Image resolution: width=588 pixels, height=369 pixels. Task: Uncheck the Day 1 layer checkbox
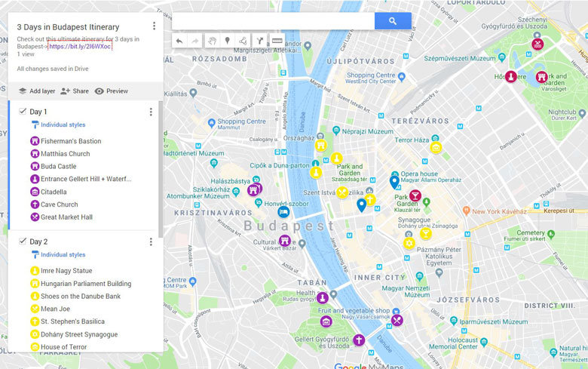[x=23, y=111]
